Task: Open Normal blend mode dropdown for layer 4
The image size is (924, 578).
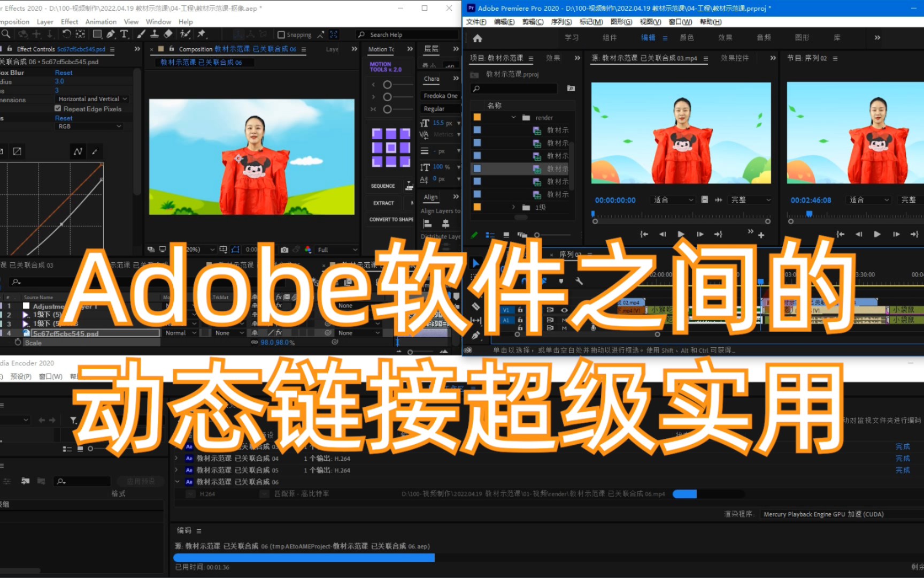Action: tap(180, 333)
